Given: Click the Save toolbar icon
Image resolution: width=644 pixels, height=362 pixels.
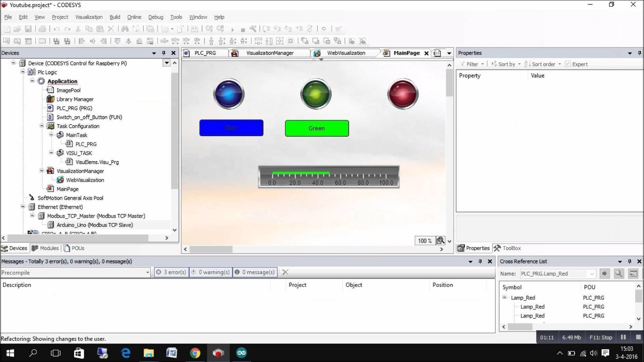Looking at the screenshot, I should point(28,29).
